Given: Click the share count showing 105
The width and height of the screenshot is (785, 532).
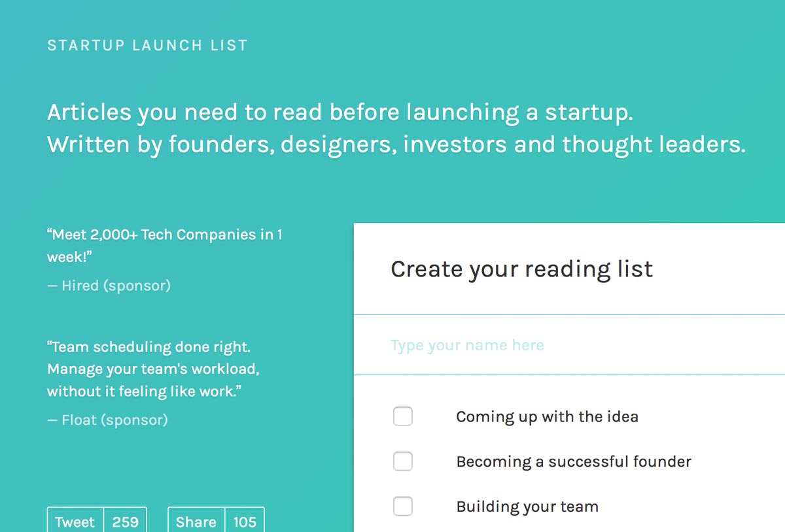Looking at the screenshot, I should click(245, 522).
